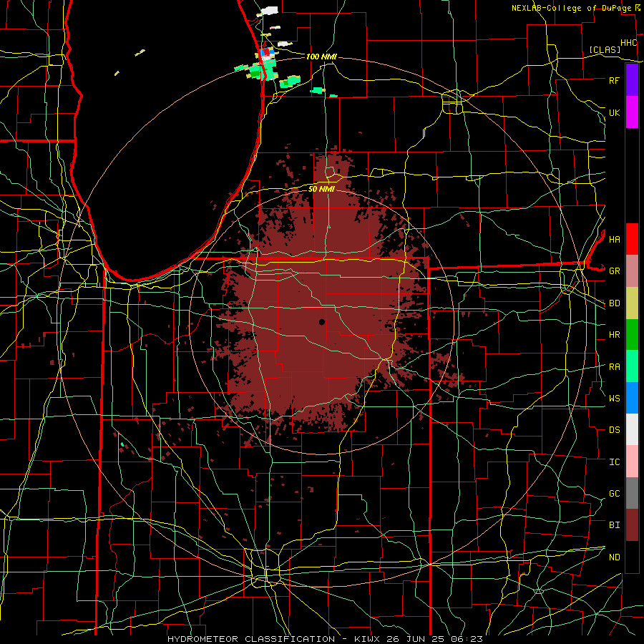This screenshot has width=644, height=644.
Task: Click the brown BI legend swatch
Action: click(x=632, y=525)
